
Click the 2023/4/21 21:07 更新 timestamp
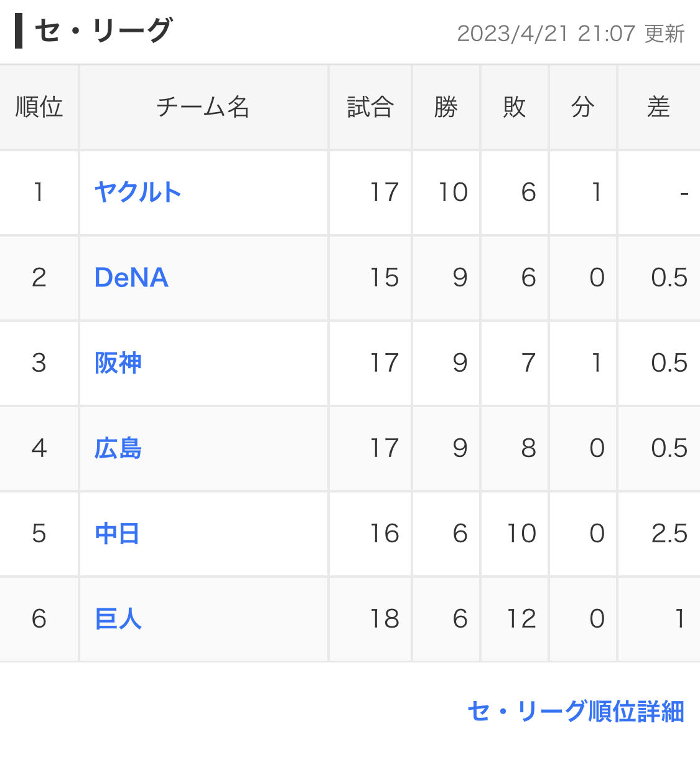pyautogui.click(x=571, y=34)
